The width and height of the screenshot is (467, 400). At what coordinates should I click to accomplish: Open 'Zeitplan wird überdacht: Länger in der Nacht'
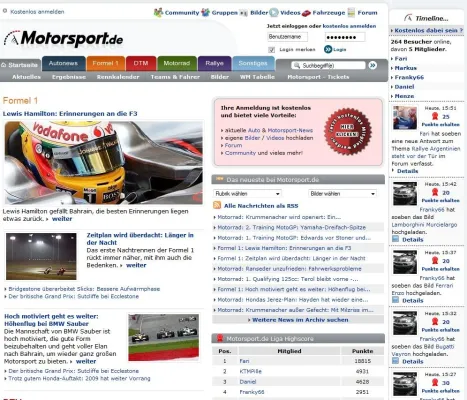tap(140, 239)
